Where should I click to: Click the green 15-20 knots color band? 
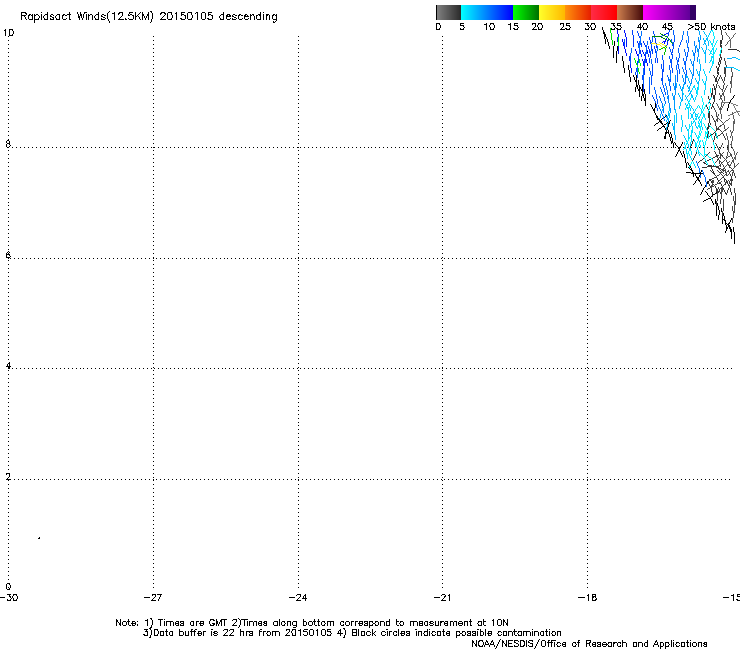pos(526,12)
